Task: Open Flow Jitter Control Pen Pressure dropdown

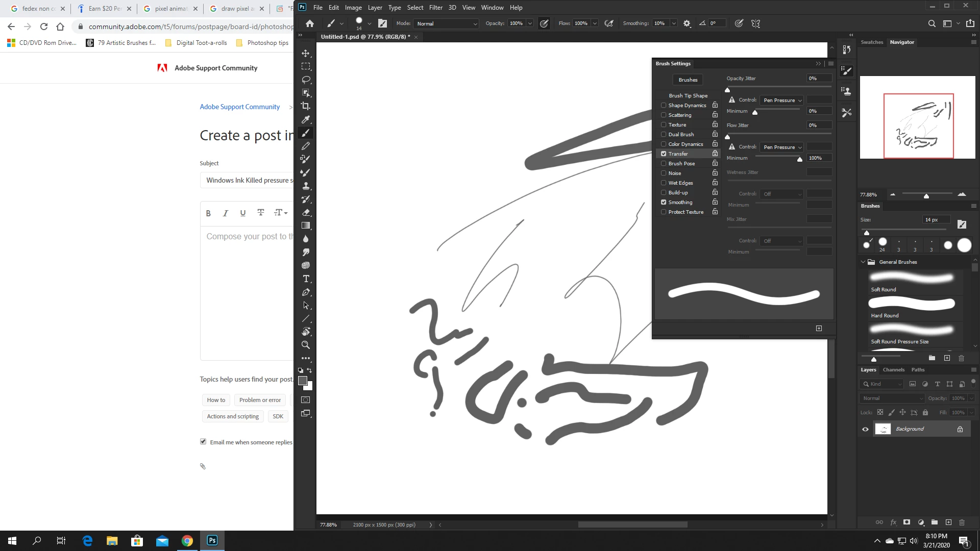Action: [781, 147]
